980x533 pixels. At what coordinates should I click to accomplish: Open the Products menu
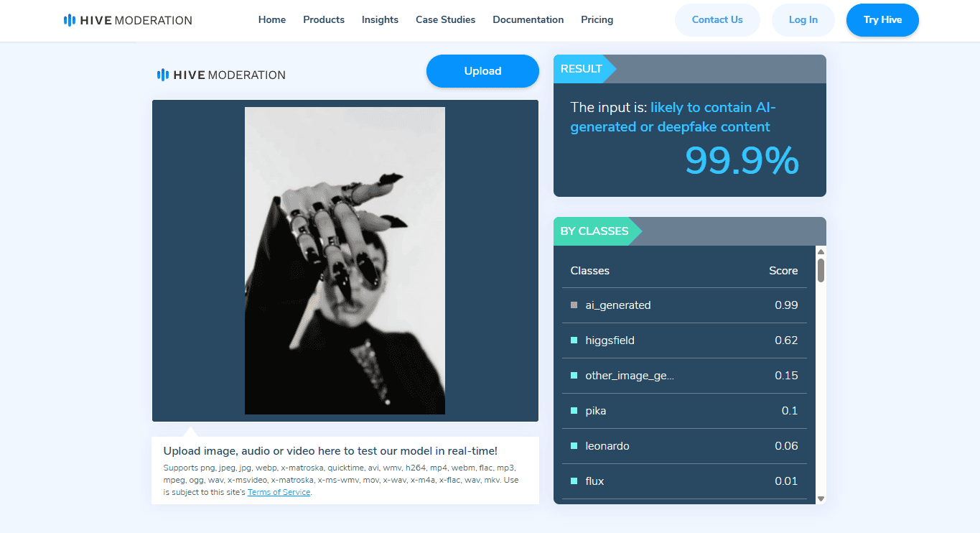(324, 20)
